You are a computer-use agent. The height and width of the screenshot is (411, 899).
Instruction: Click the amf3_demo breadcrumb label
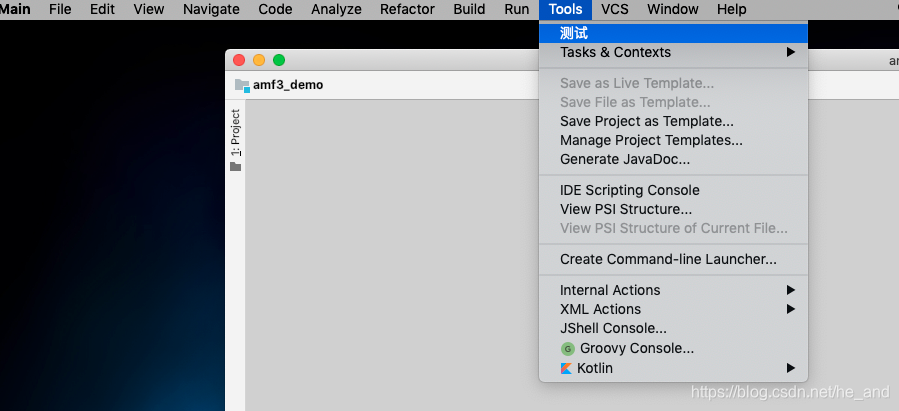[288, 85]
